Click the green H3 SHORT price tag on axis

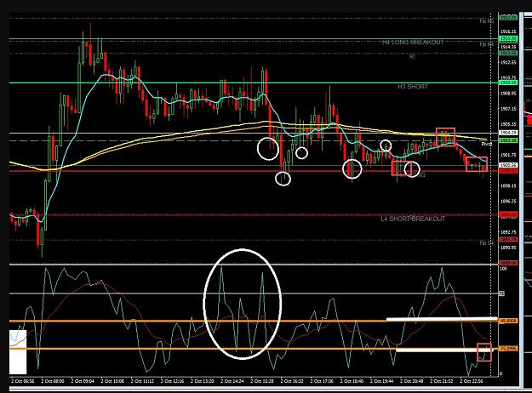click(508, 83)
